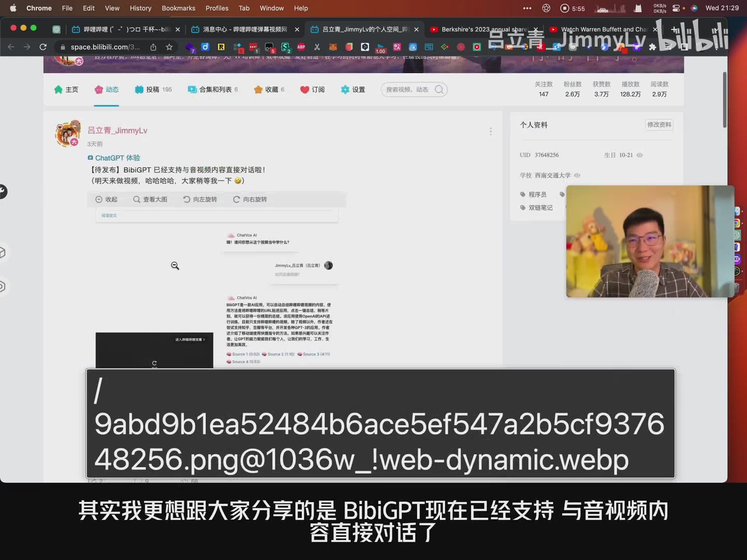747x560 pixels.
Task: Click the 程序员 profile tag
Action: click(x=537, y=194)
